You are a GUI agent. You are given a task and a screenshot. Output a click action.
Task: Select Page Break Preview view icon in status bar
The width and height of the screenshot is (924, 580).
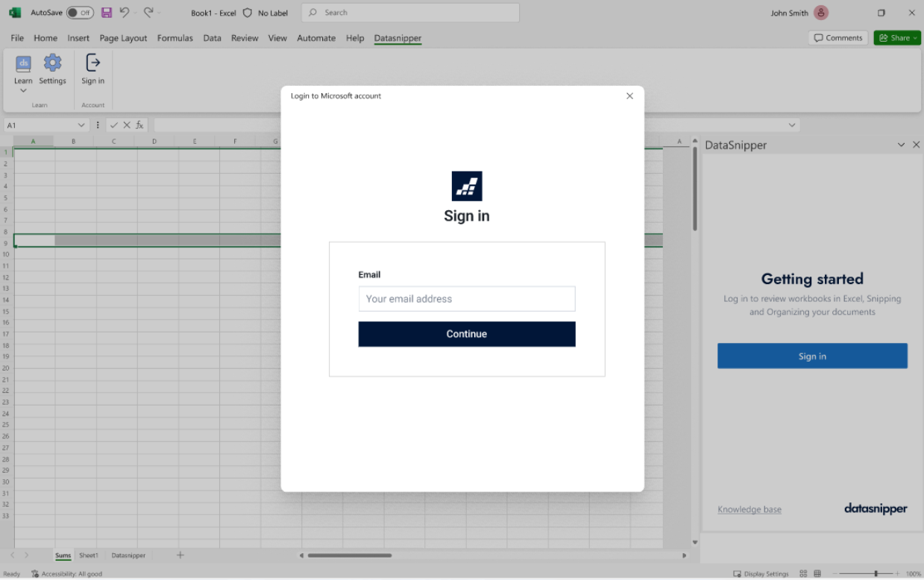pos(817,573)
